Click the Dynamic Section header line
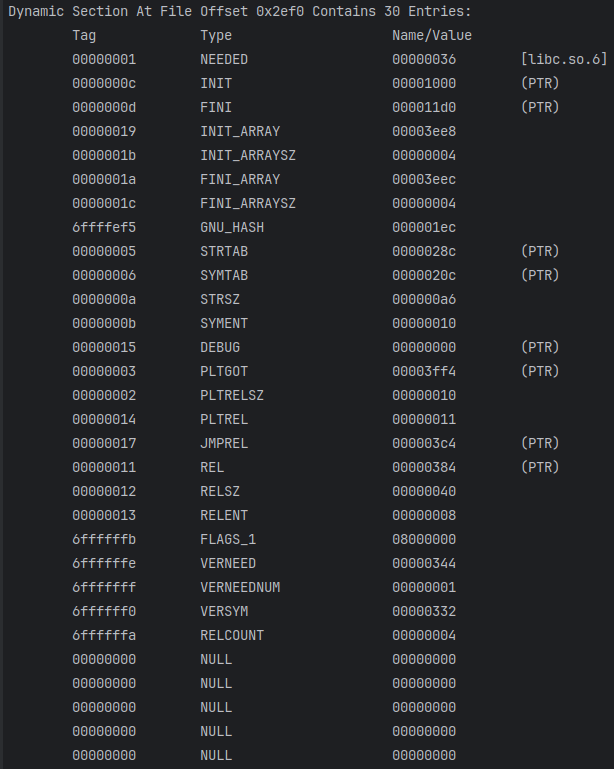 pos(240,11)
